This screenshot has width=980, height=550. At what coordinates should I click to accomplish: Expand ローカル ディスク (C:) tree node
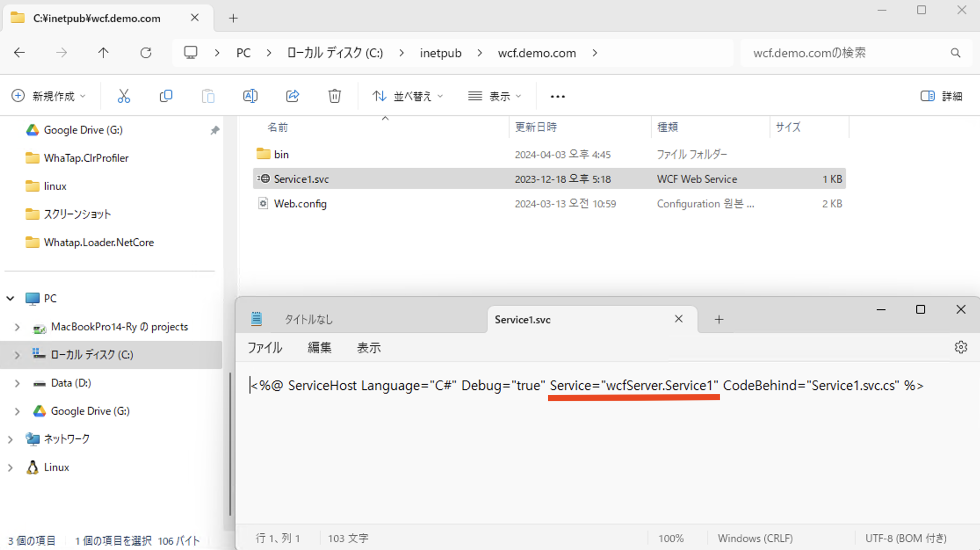pos(17,355)
